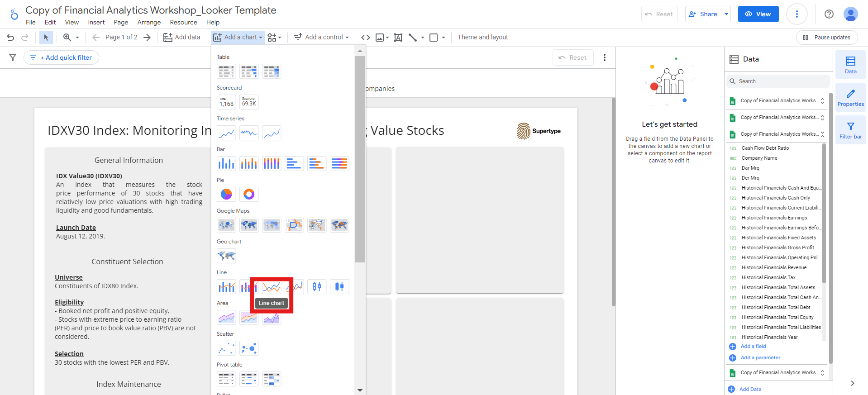Pick the first Time series chart
The height and width of the screenshot is (395, 868).
pos(226,133)
